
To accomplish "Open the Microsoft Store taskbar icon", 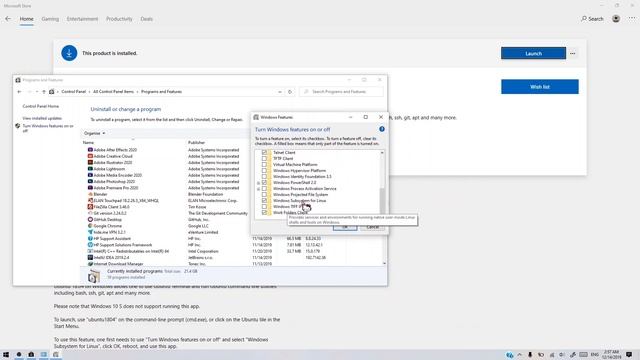I will click(x=31, y=355).
